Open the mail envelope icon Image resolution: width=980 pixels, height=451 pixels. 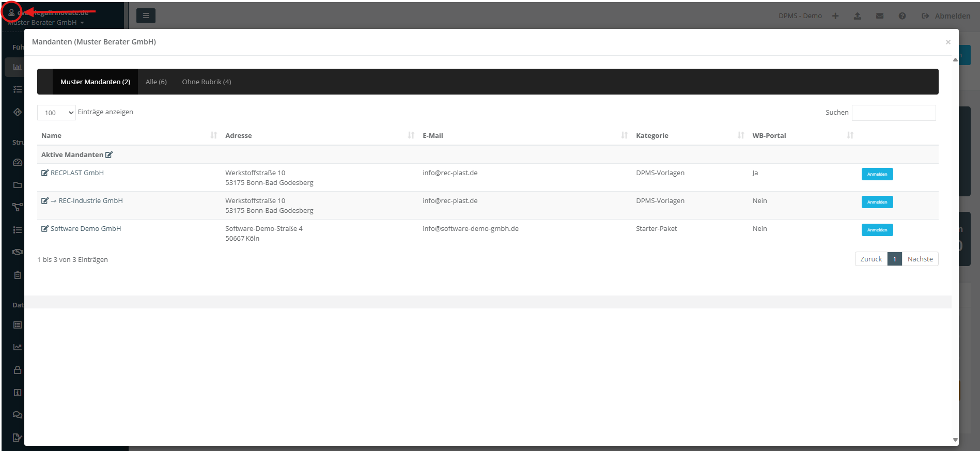tap(880, 16)
